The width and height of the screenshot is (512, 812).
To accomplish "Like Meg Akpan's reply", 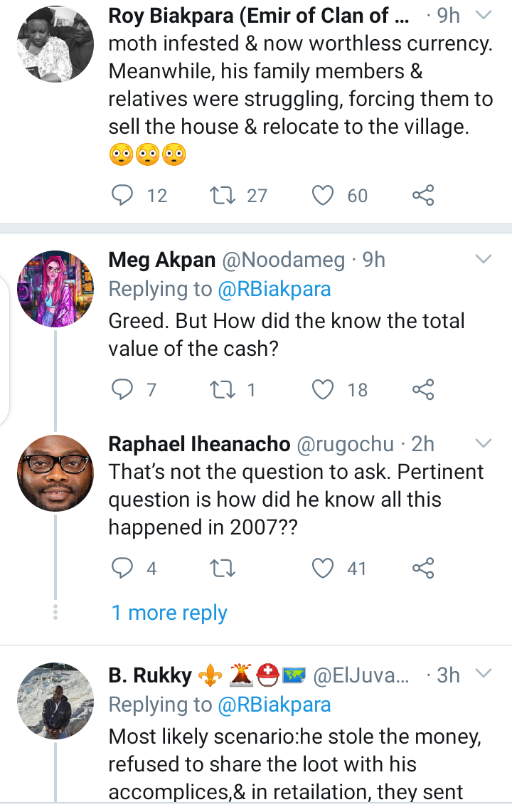I will tap(324, 389).
